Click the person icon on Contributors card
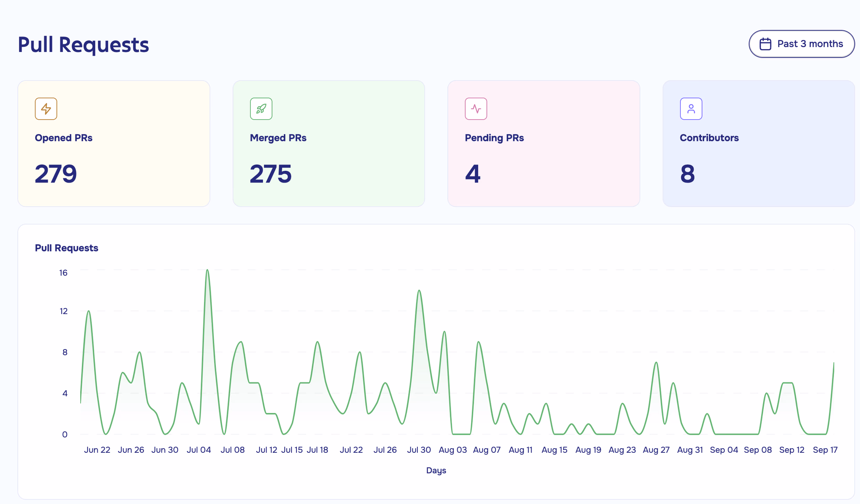Screen dimensions: 860x504 click(691, 108)
